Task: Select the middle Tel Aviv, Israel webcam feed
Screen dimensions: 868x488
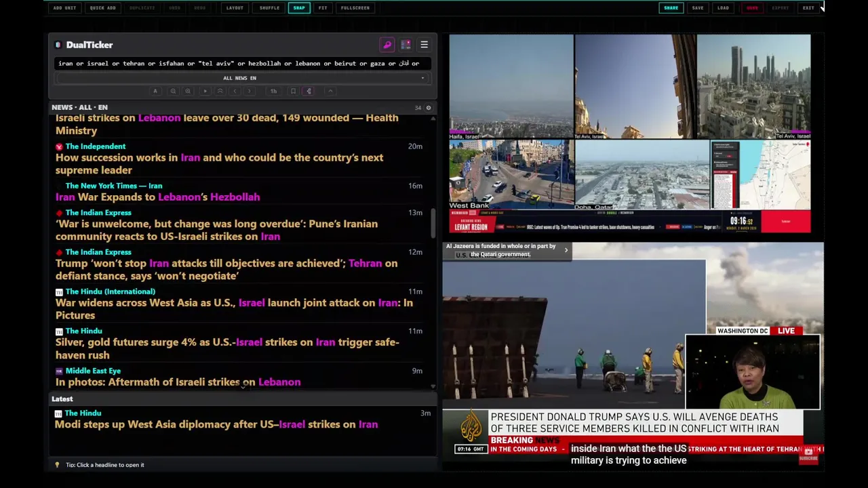Action: coord(635,87)
